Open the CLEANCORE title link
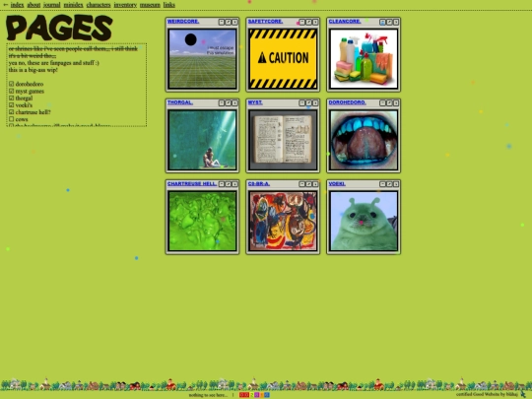This screenshot has height=399, width=532. [345, 22]
